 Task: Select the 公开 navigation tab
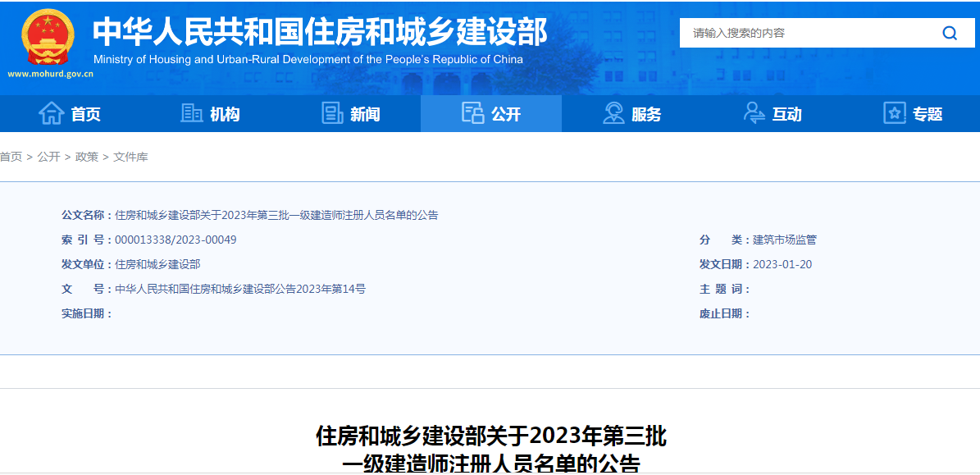(491, 114)
